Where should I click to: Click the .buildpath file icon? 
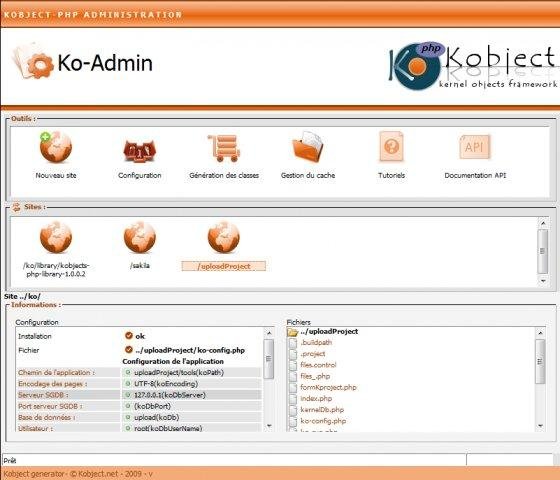(293, 343)
